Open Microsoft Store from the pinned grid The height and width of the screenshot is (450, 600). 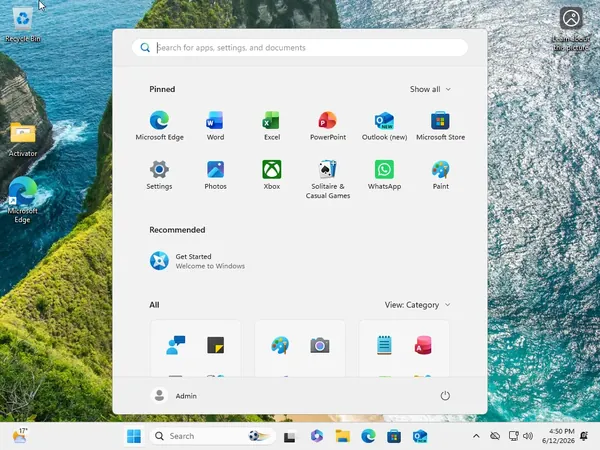coord(440,126)
